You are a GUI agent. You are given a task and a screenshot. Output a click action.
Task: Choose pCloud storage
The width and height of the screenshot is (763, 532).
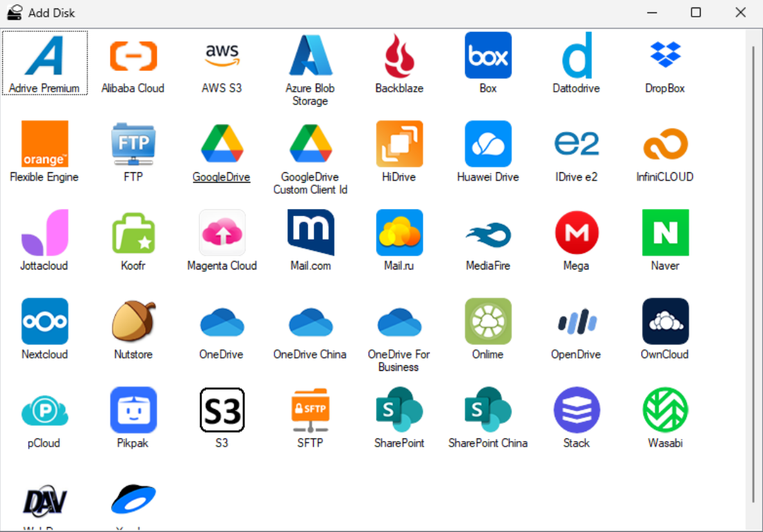[44, 410]
